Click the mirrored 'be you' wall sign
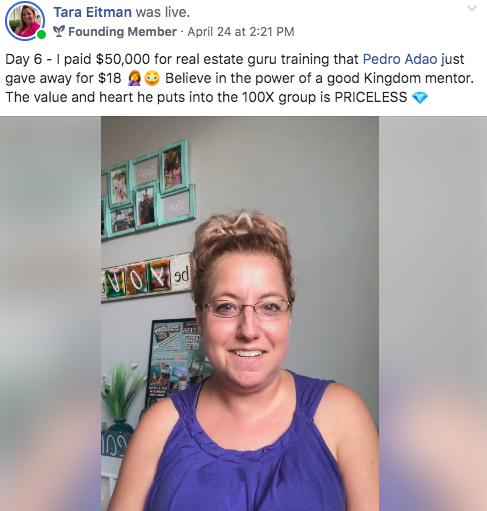Image resolution: width=487 pixels, height=511 pixels. (x=147, y=278)
